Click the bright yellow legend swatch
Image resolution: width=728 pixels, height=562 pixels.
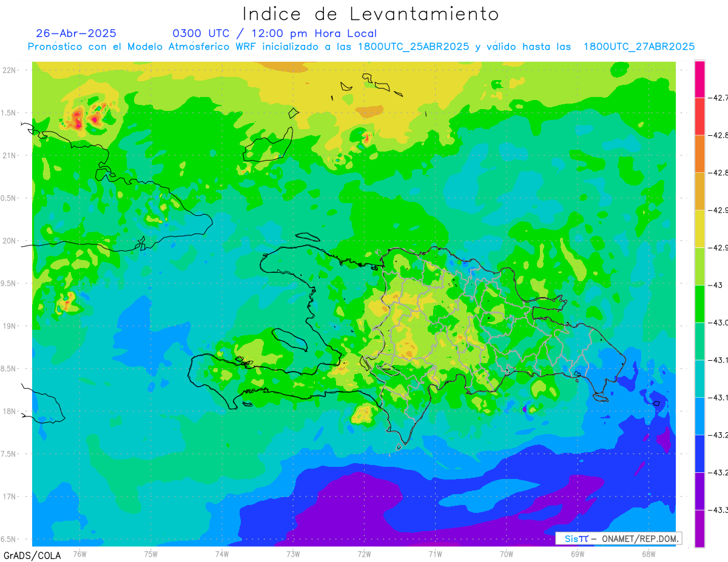click(x=699, y=229)
